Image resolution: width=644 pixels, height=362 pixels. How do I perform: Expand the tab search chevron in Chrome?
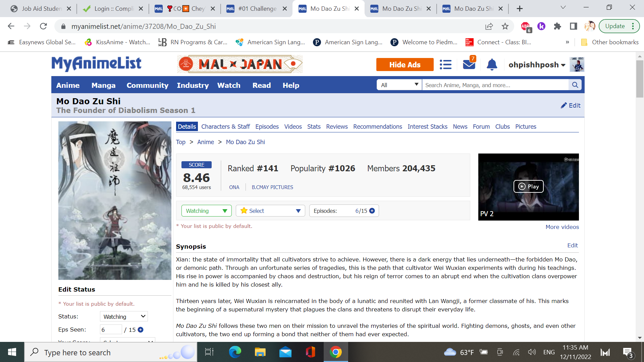coord(563,7)
